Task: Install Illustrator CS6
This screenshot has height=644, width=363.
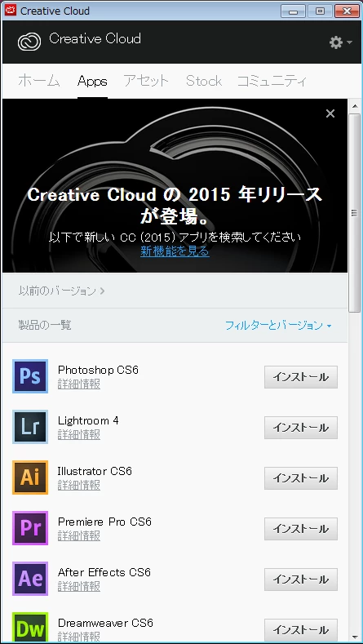Action: (301, 478)
